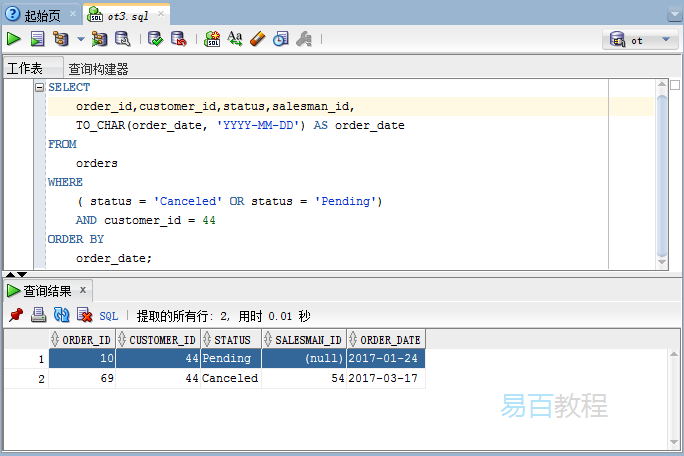684x456 pixels.
Task: Open the SQL History clock icon
Action: [281, 39]
